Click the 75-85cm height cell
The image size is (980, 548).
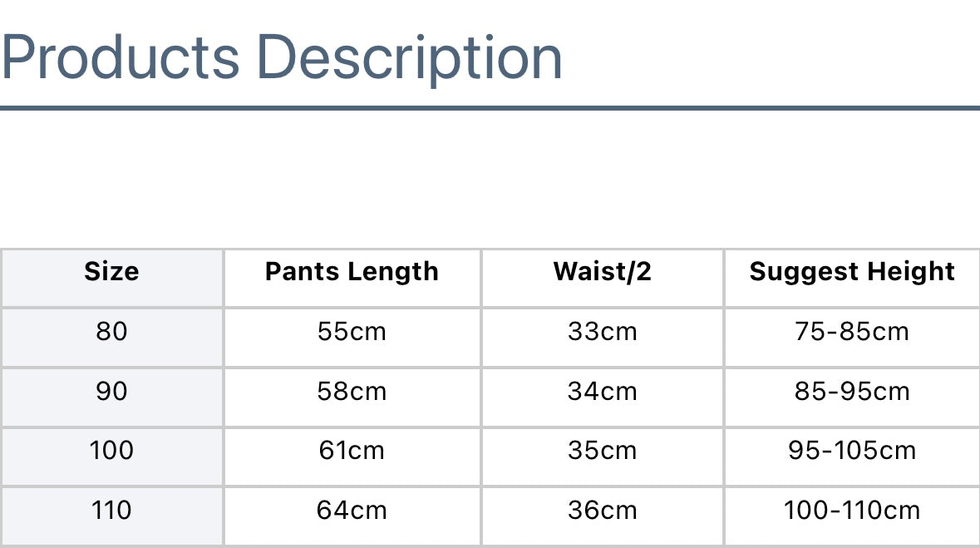pyautogui.click(x=852, y=332)
